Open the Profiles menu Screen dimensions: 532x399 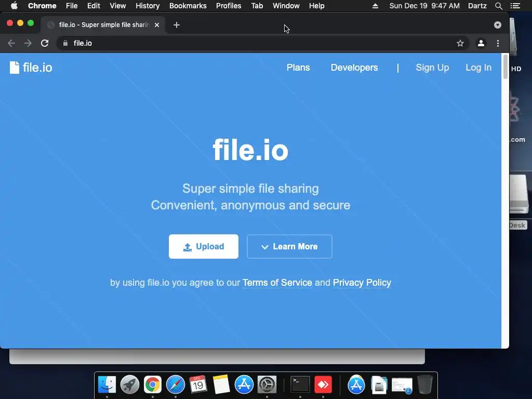pyautogui.click(x=229, y=6)
